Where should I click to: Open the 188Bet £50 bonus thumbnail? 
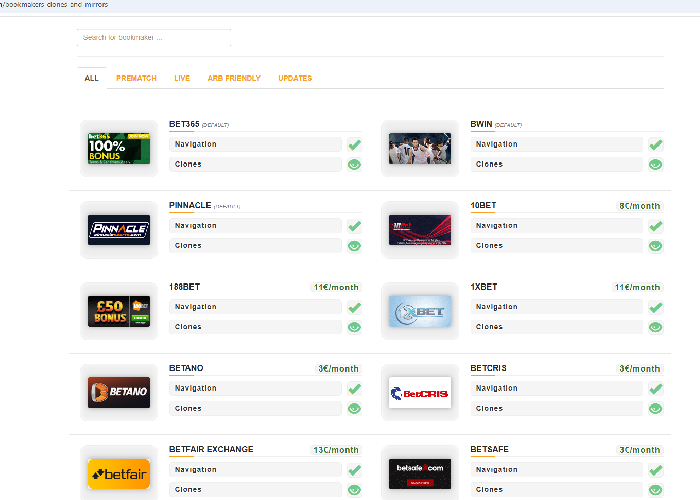click(119, 311)
